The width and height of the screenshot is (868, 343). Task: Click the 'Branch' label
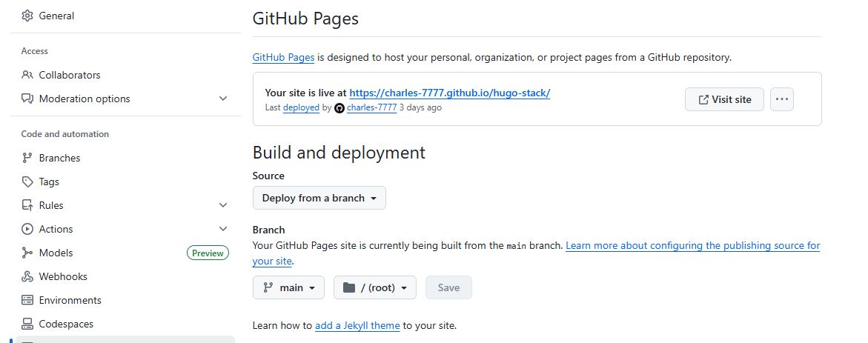pyautogui.click(x=268, y=230)
